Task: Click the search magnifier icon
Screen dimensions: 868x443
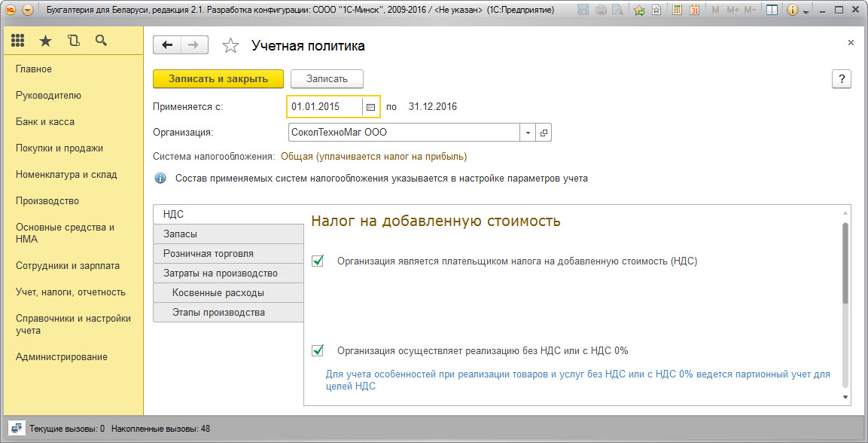Action: pos(101,41)
